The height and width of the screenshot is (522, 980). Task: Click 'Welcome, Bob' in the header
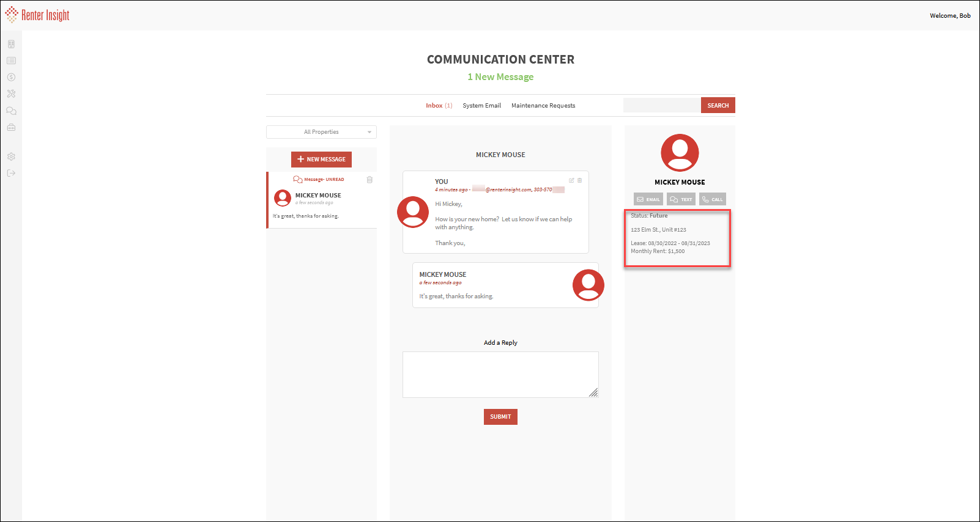(950, 16)
